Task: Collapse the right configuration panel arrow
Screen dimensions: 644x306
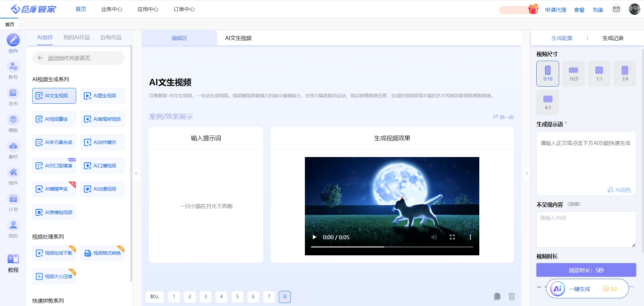Action: [x=527, y=173]
